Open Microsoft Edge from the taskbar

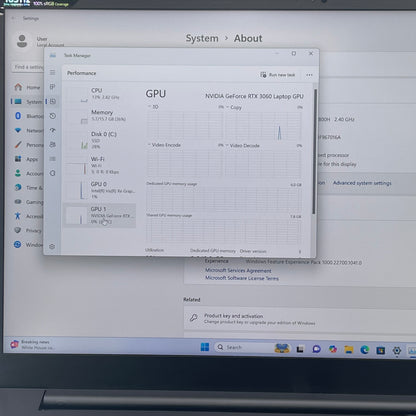365,350
